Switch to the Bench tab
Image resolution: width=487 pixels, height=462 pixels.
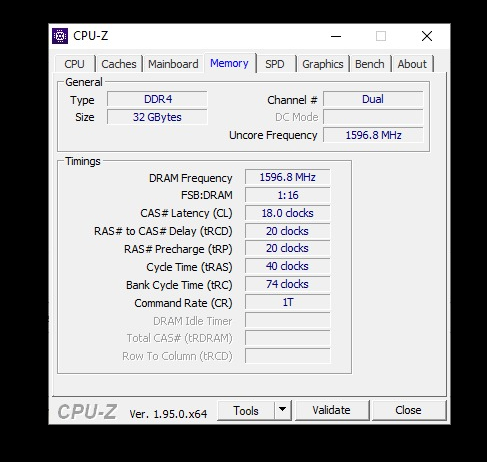click(x=370, y=64)
